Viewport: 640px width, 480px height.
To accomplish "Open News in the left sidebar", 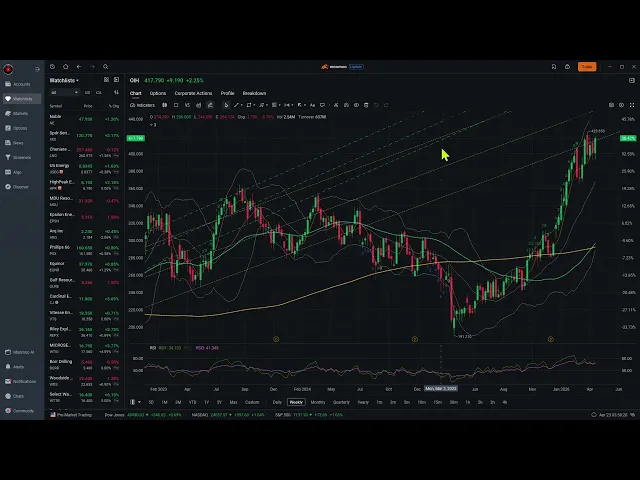I will coord(14,143).
